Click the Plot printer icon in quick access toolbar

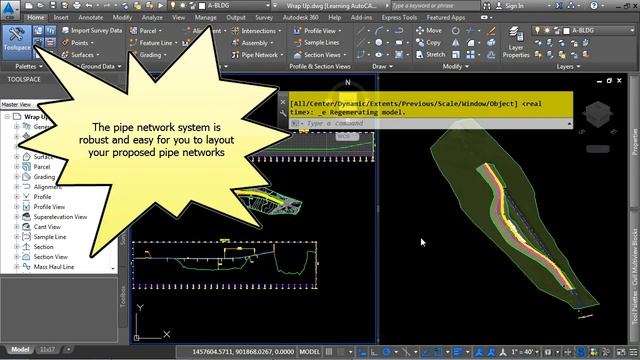click(x=77, y=6)
